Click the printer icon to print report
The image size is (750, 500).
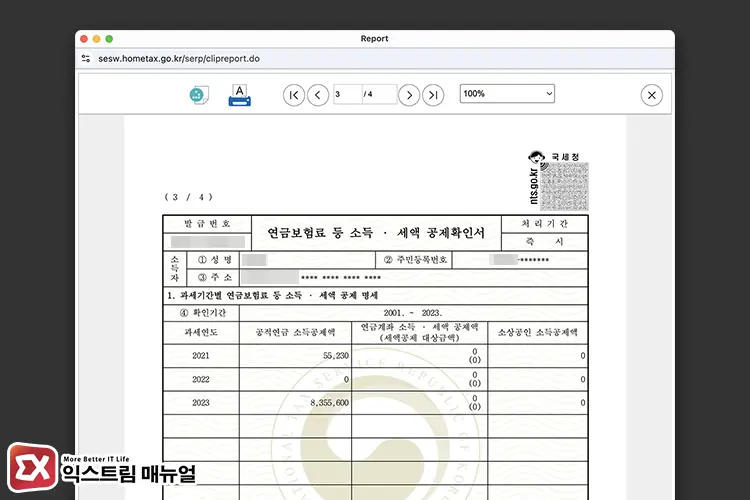coord(240,95)
